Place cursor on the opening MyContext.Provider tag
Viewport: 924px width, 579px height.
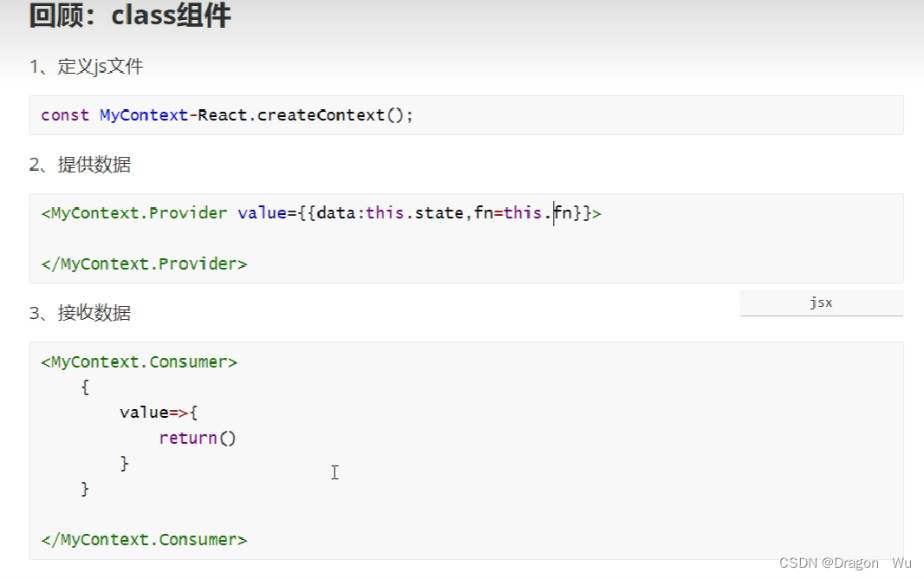click(x=322, y=212)
